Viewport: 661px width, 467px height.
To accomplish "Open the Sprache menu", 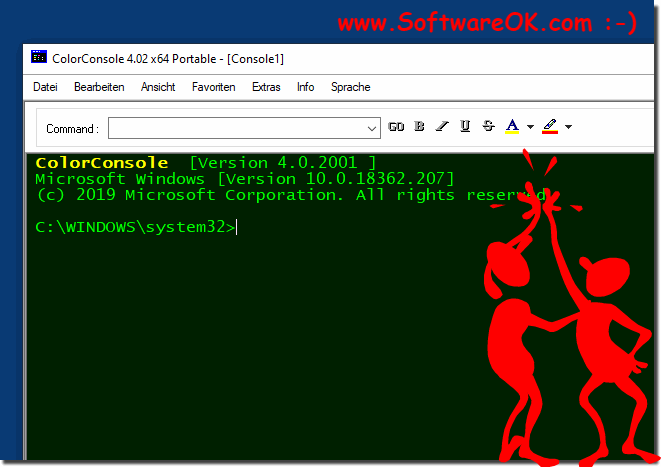I will pos(350,87).
